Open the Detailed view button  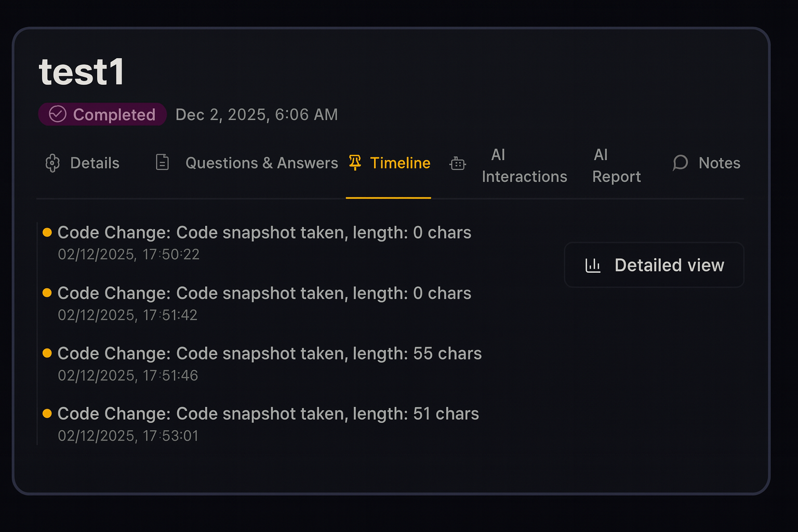point(654,265)
